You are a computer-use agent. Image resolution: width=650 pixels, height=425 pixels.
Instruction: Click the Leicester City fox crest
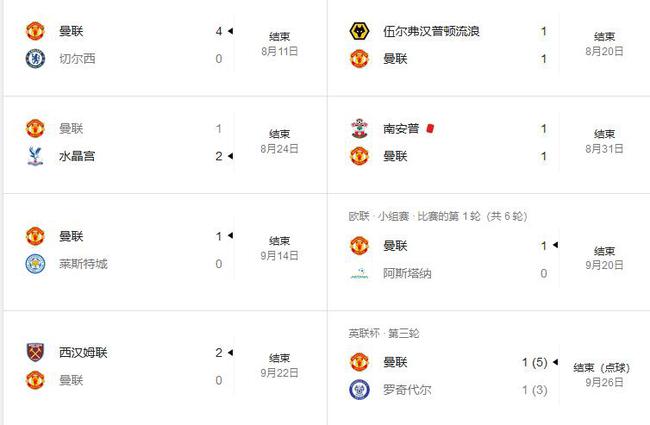[35, 264]
